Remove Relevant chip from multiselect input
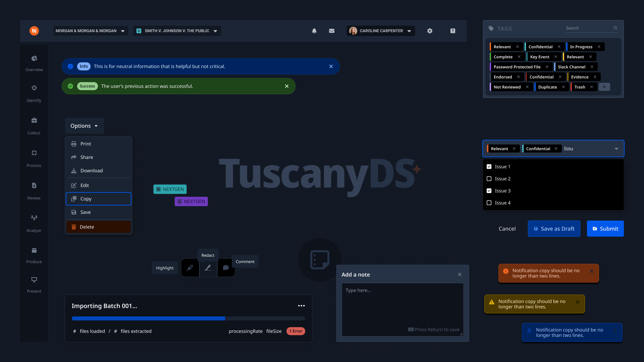This screenshot has width=644, height=362. coord(514,148)
